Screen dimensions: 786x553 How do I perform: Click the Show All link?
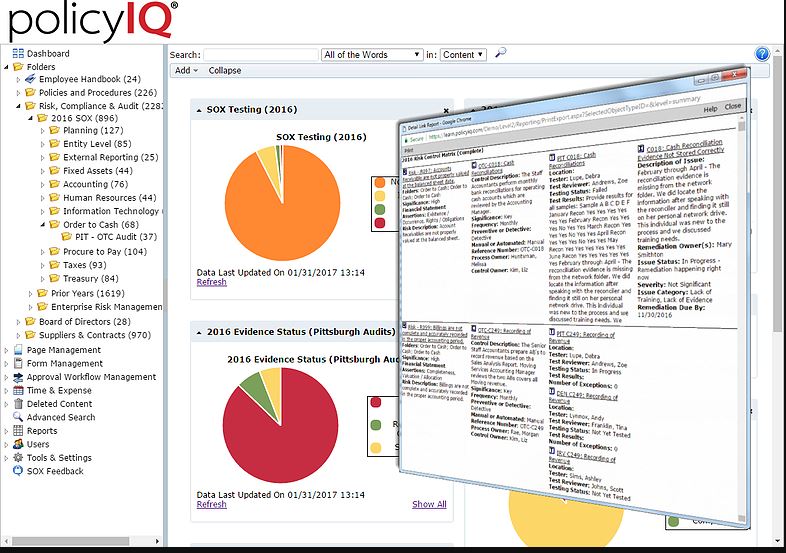[429, 504]
